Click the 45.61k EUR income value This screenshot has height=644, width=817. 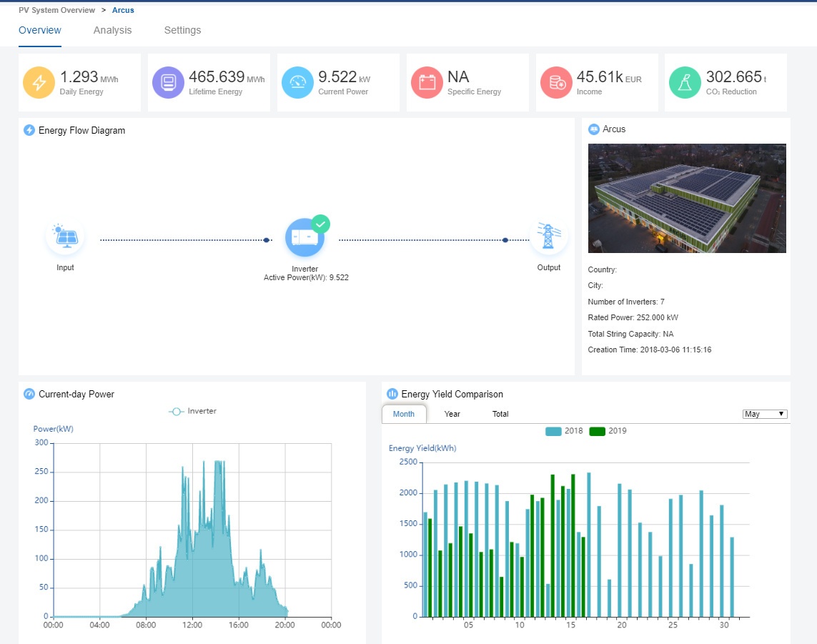coord(609,77)
